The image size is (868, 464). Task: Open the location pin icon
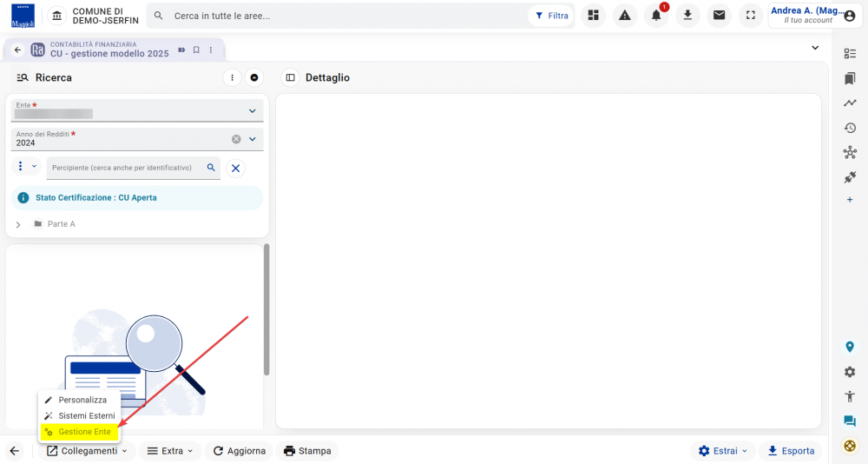(x=850, y=347)
